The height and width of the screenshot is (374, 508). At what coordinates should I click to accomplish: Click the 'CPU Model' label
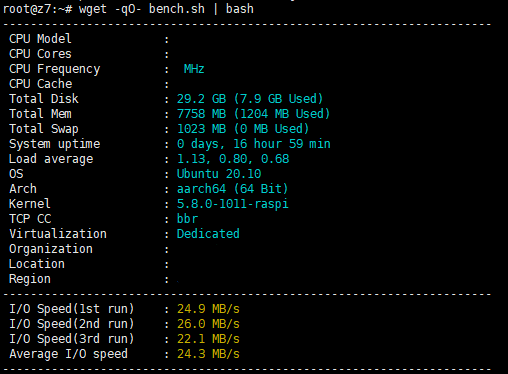point(40,39)
